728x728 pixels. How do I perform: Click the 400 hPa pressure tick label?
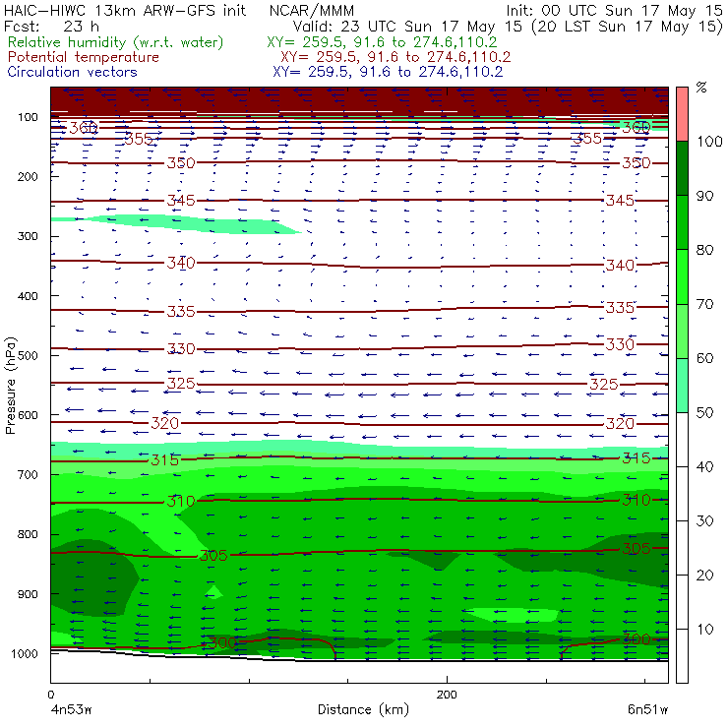tap(28, 296)
